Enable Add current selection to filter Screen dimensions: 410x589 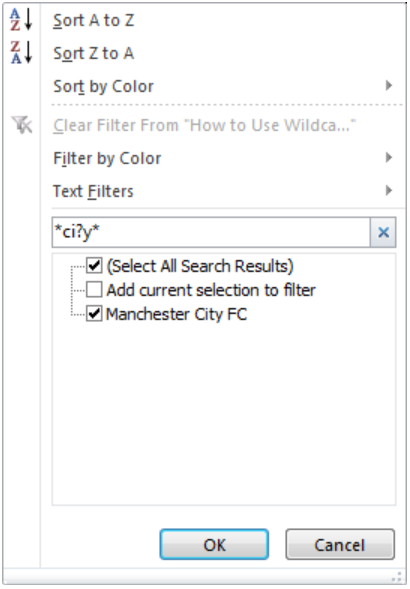coord(94,290)
